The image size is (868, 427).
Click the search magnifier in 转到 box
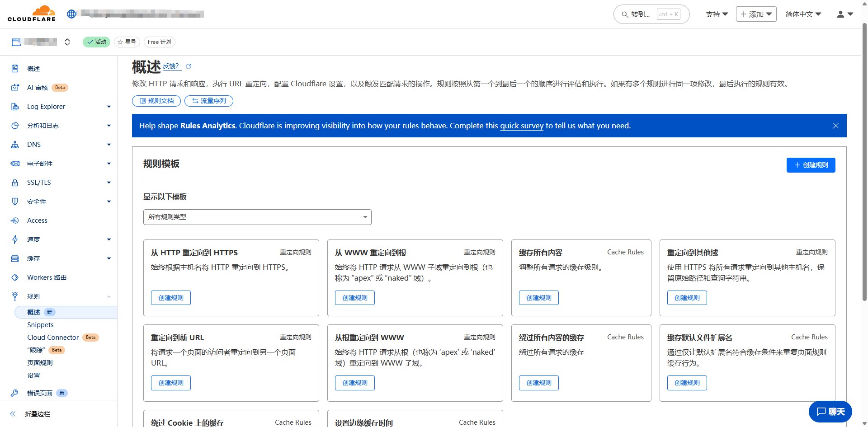click(625, 14)
